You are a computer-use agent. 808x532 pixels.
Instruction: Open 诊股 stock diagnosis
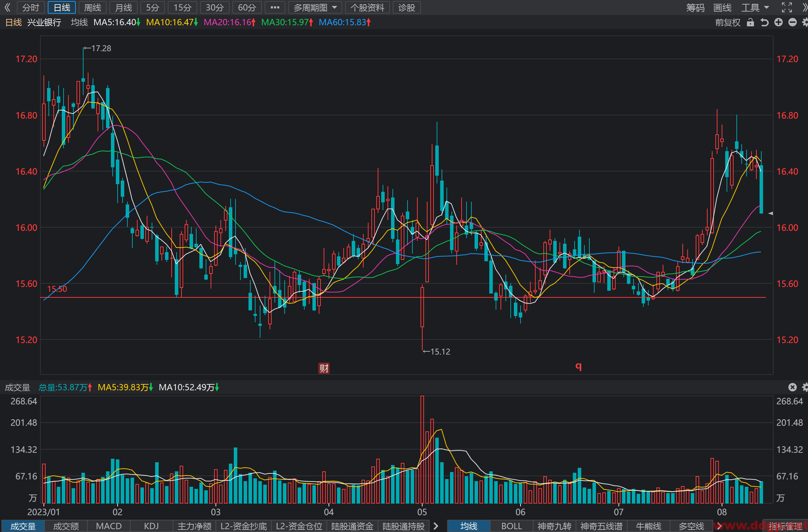407,7
